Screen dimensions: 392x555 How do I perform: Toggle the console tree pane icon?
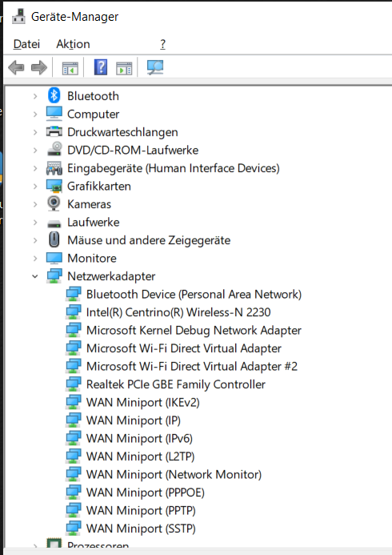70,68
